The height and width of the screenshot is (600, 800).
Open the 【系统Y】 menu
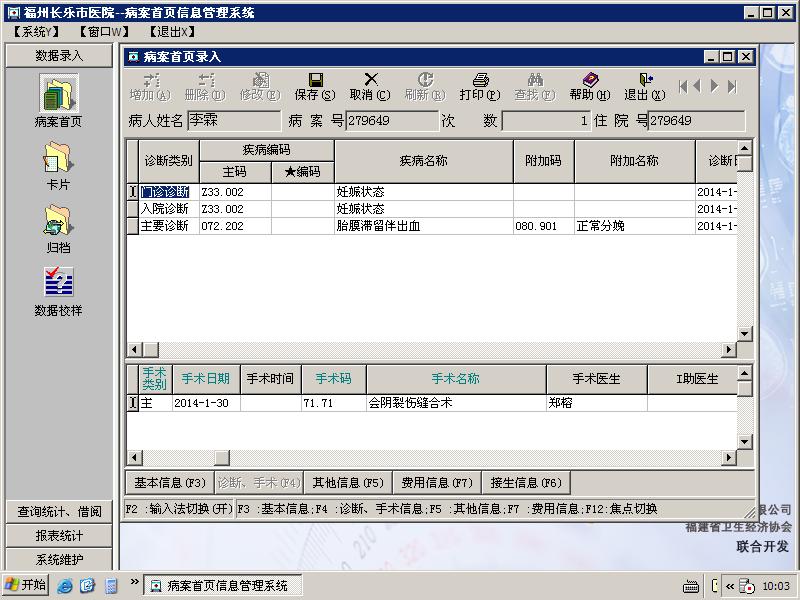point(36,32)
